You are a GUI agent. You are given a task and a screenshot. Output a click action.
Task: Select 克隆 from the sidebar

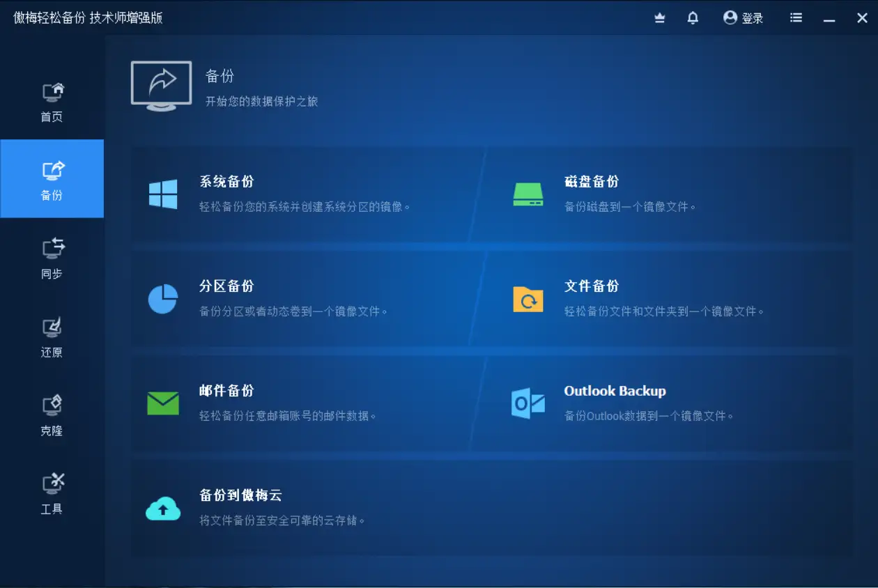pos(52,415)
